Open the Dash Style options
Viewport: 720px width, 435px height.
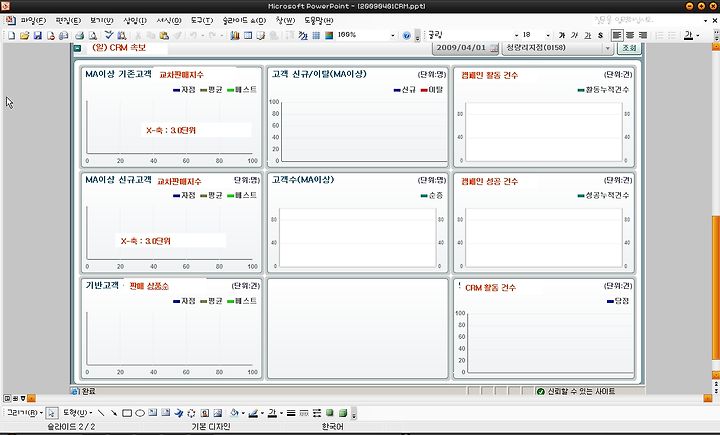pos(304,413)
